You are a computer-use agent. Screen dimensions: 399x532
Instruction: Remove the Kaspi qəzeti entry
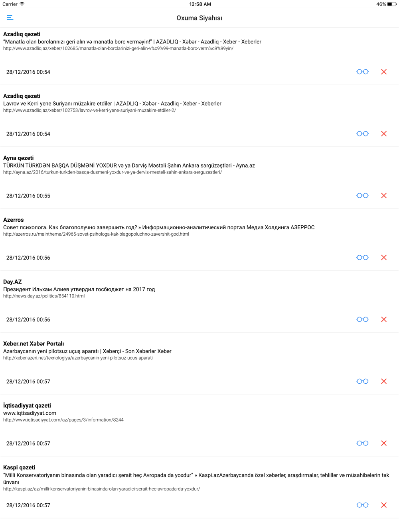[384, 505]
